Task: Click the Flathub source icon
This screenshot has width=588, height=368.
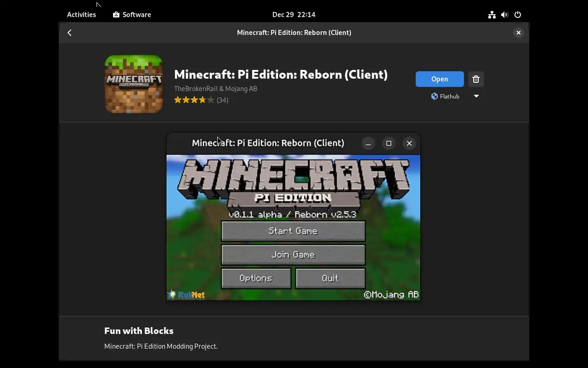Action: pos(435,96)
